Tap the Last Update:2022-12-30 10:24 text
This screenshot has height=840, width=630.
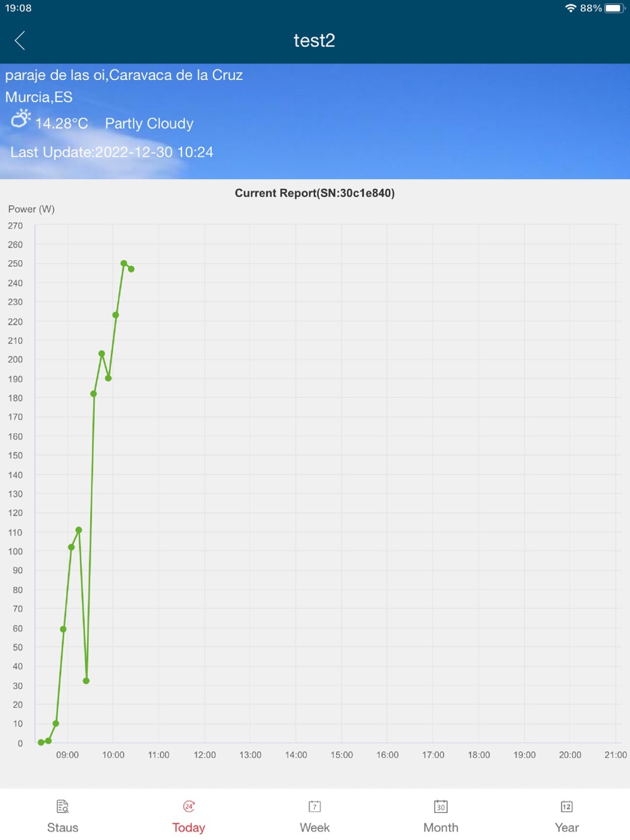coord(112,152)
